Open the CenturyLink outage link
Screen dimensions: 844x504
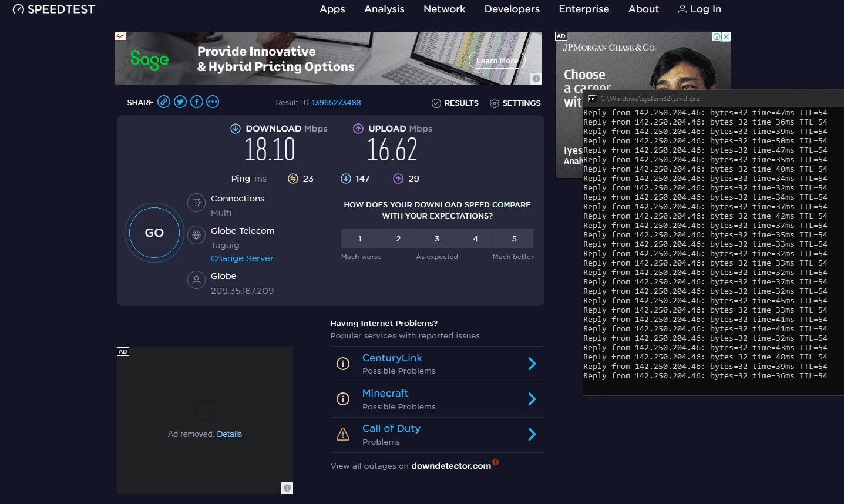392,358
